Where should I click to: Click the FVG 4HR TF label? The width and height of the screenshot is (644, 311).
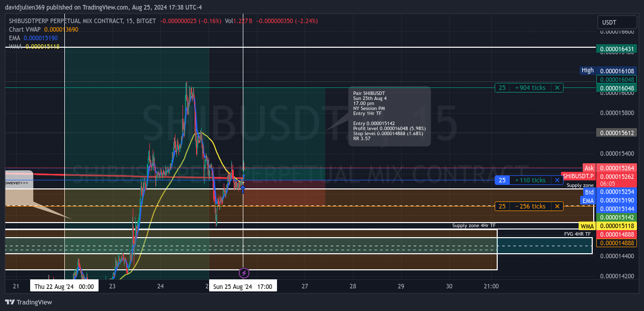click(x=577, y=234)
